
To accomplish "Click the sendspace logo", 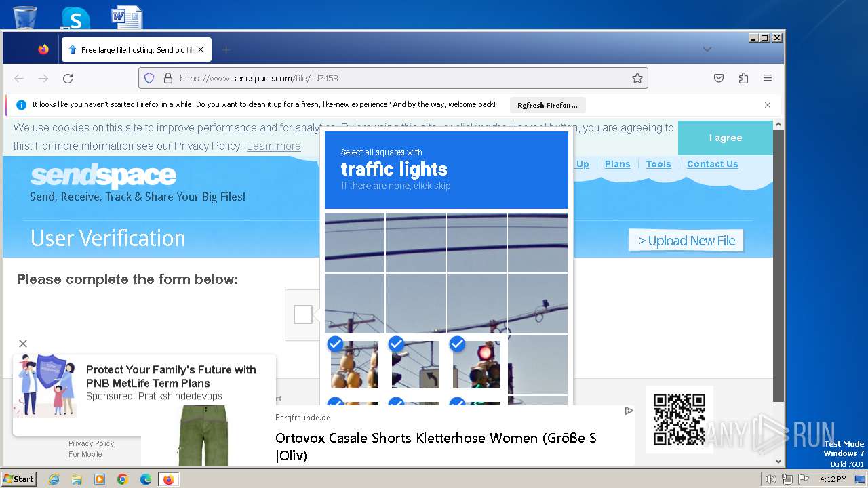I will click(103, 176).
